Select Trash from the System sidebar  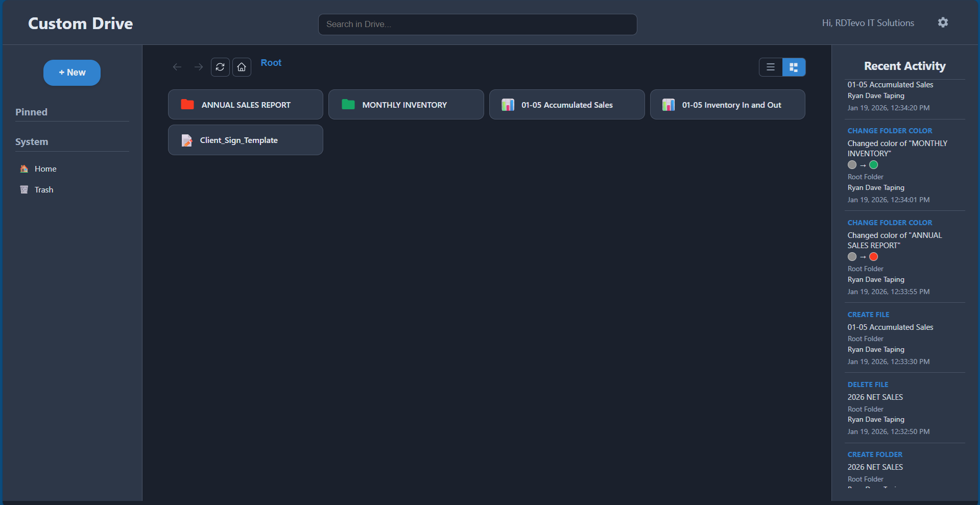[43, 189]
